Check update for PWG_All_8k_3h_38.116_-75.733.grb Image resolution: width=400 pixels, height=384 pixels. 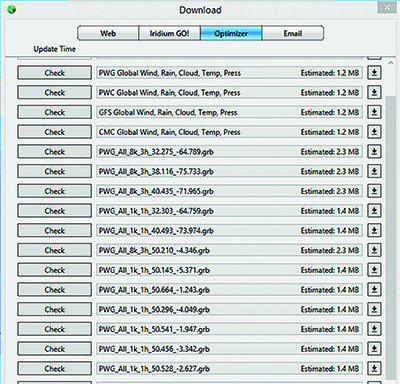click(x=55, y=171)
